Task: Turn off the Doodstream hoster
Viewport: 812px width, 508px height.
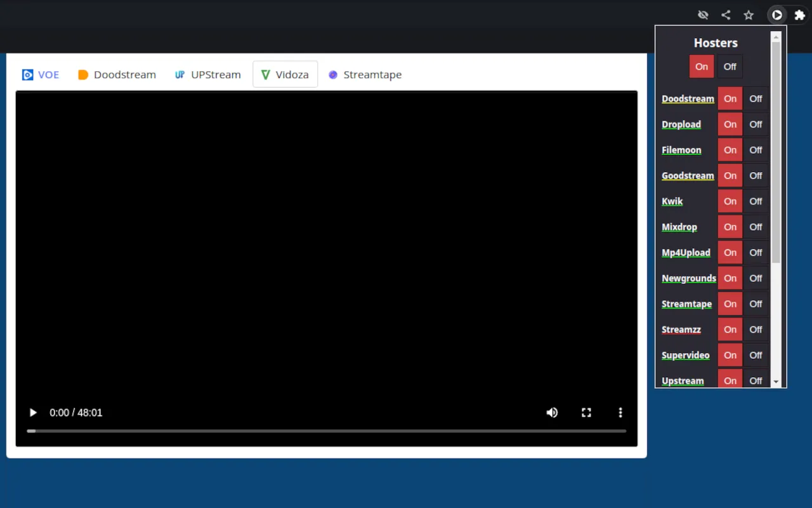Action: coord(756,98)
